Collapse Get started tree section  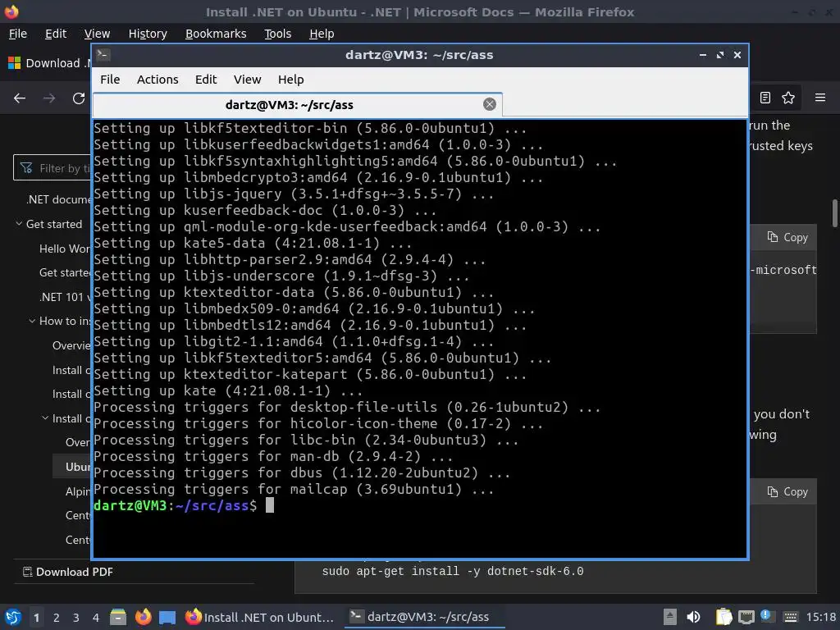coord(19,224)
